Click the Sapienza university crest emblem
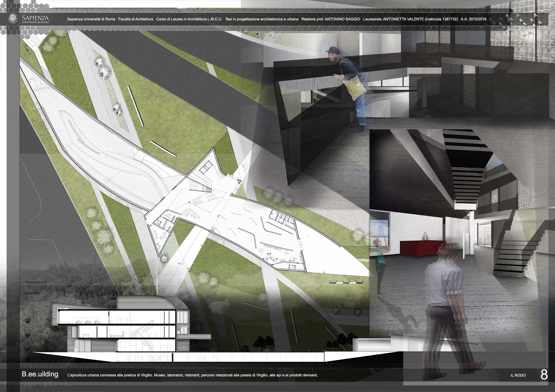555x392 pixels. (13, 19)
